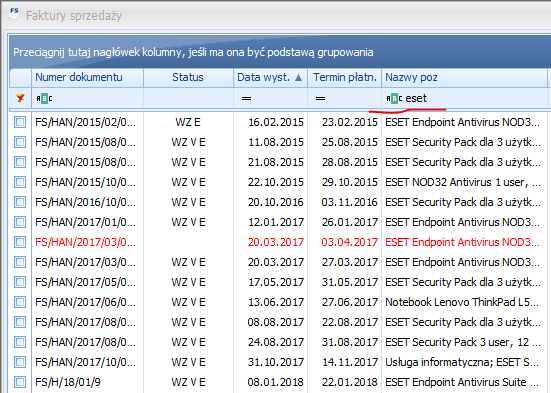Screen dimensions: 551x393
Task: Click the equals operator under Termin płatn.
Action: pos(320,98)
